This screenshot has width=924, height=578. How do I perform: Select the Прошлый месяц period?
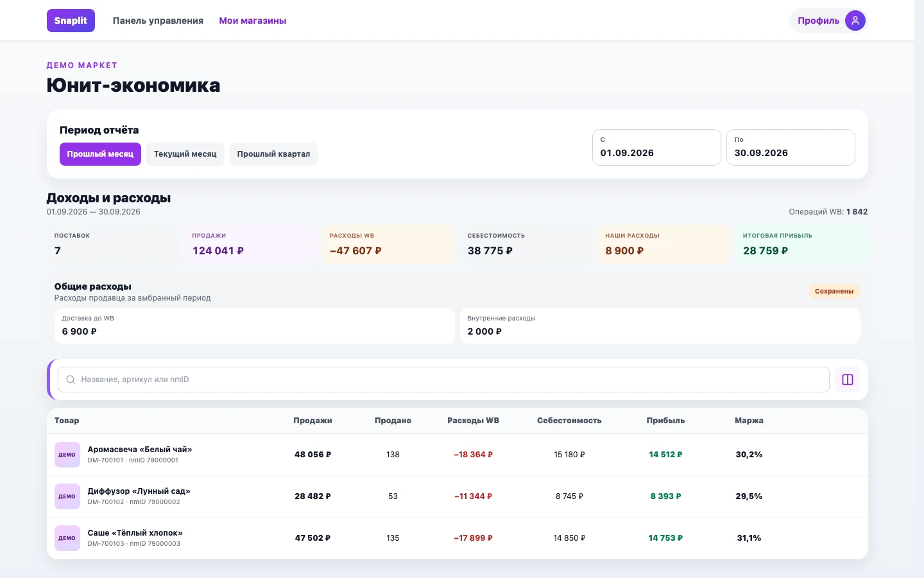[100, 154]
